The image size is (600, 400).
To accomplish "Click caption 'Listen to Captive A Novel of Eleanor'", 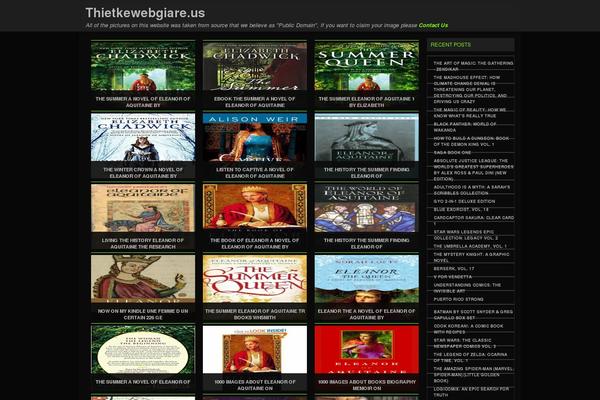I will coord(254,173).
